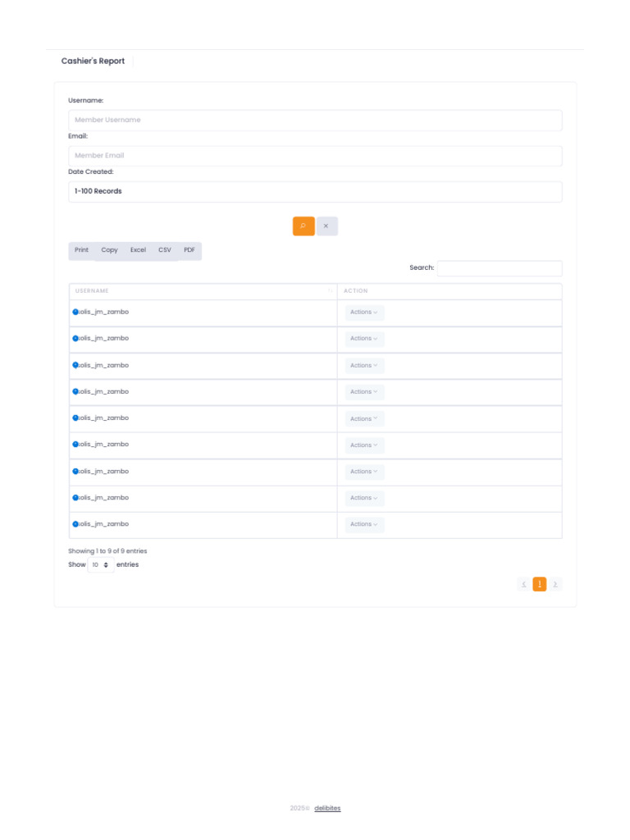Open Actions dropdown in the second row
This screenshot has height=840, width=630.
click(364, 339)
